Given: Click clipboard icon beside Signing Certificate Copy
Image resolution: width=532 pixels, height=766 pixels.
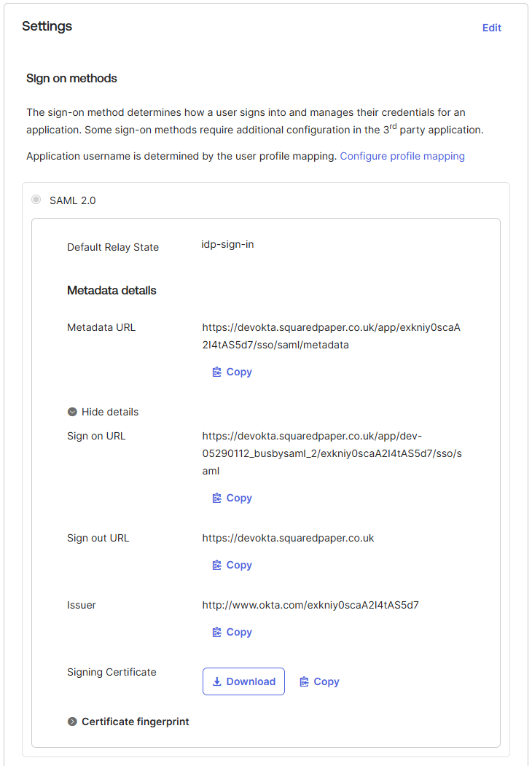Looking at the screenshot, I should click(x=304, y=681).
